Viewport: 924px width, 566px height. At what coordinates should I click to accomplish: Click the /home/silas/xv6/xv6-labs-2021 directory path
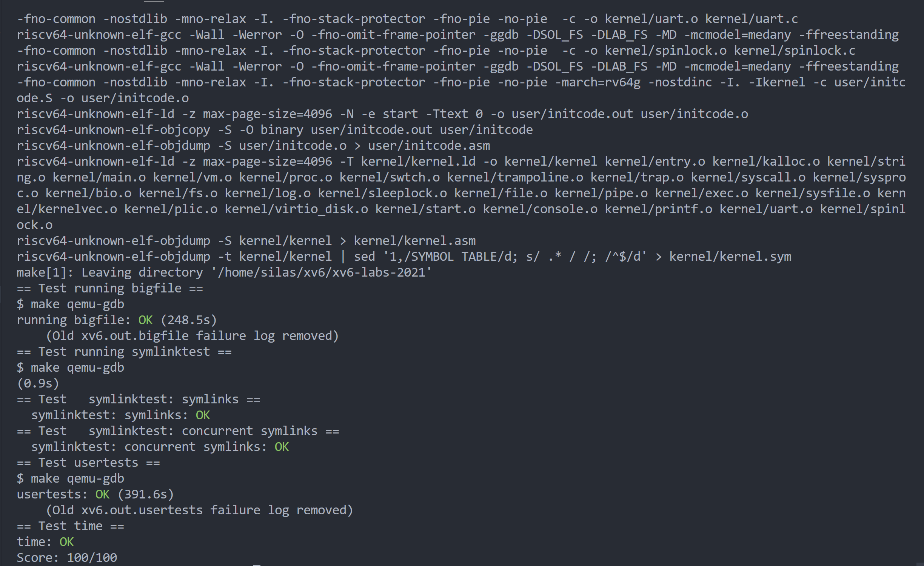pos(322,272)
